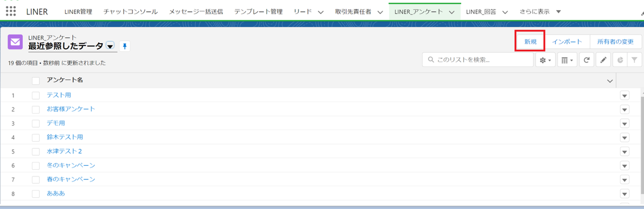Open the display-as table layout menu

(x=568, y=60)
